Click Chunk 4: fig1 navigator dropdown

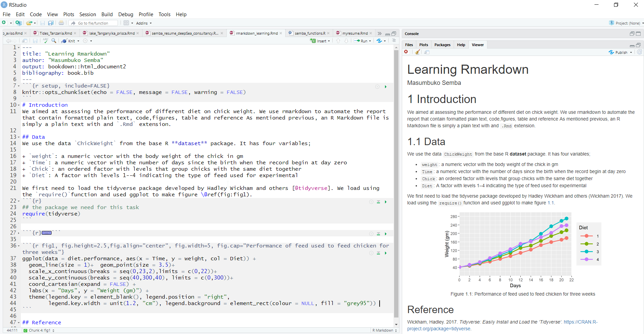[39, 330]
